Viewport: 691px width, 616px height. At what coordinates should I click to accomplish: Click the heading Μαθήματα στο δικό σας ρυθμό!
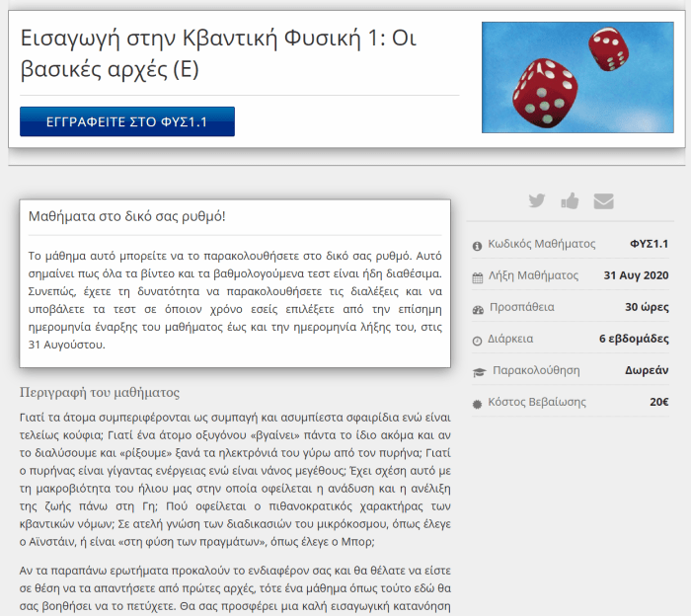[x=128, y=216]
